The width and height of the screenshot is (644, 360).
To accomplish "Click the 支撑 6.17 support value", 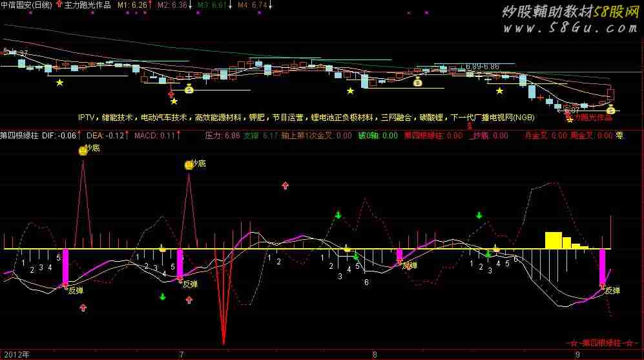I will pyautogui.click(x=260, y=135).
